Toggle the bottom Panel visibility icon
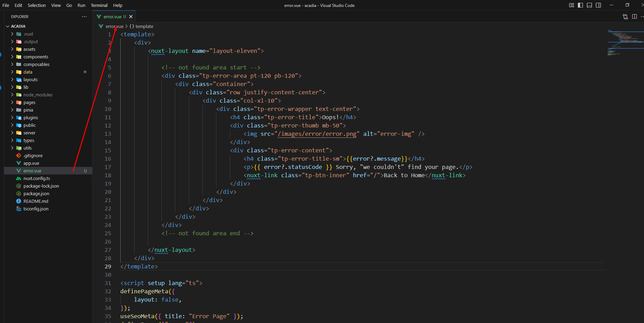 click(589, 5)
